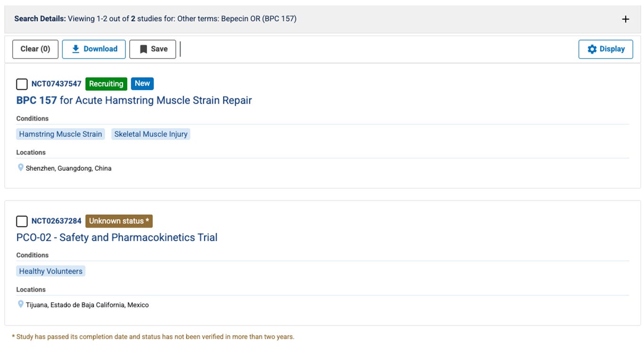Screen dimensions: 644x362
Task: Click the Unknown status badge
Action: click(x=119, y=221)
